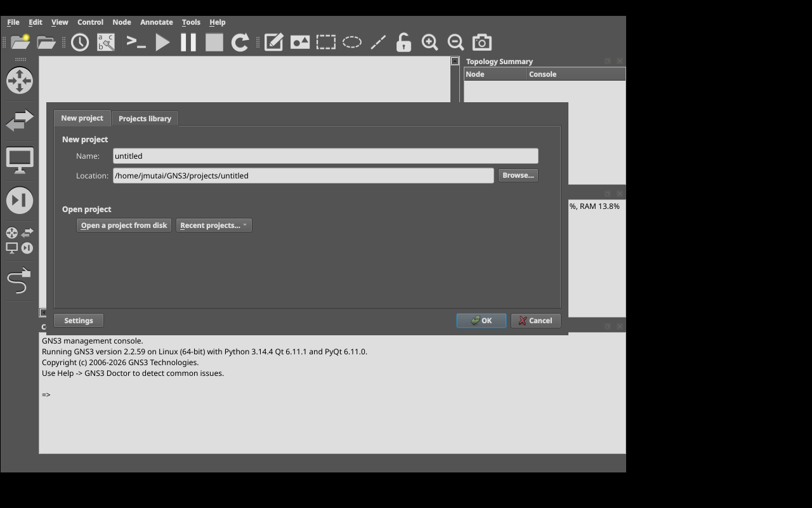Toggle the lock items padlock icon
This screenshot has width=812, height=508.
(403, 43)
